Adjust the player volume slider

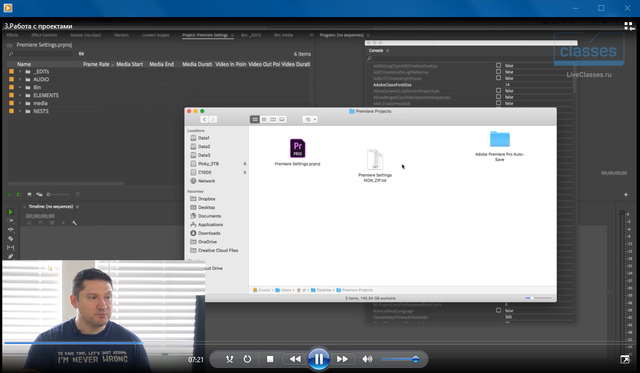[x=400, y=359]
